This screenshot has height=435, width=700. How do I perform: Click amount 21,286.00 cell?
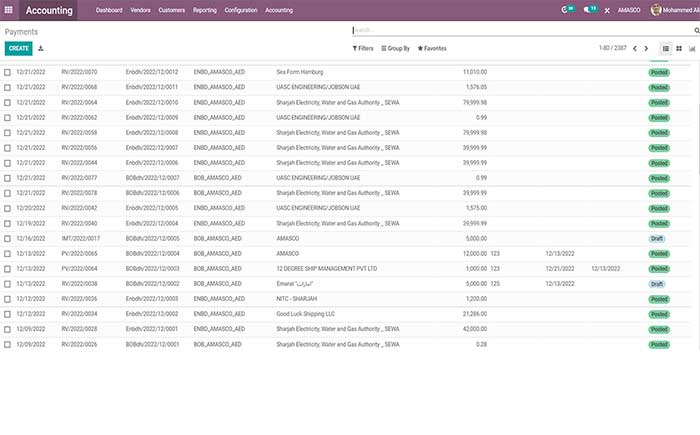tap(475, 314)
